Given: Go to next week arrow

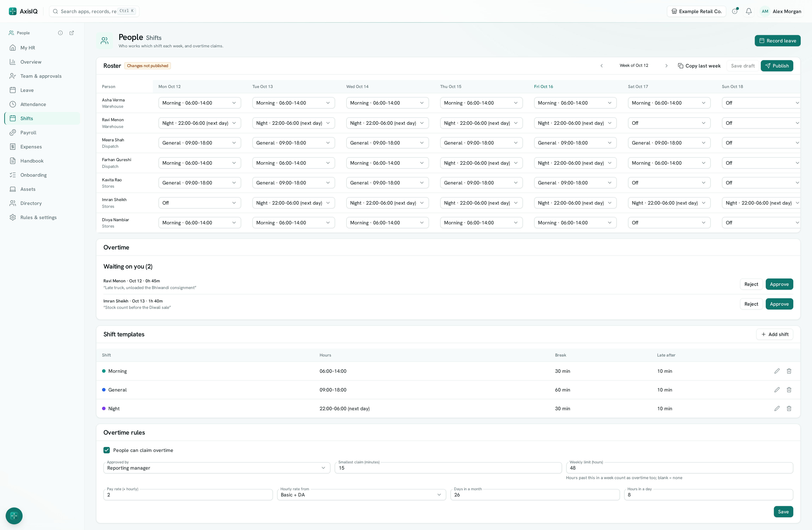Looking at the screenshot, I should coord(666,66).
